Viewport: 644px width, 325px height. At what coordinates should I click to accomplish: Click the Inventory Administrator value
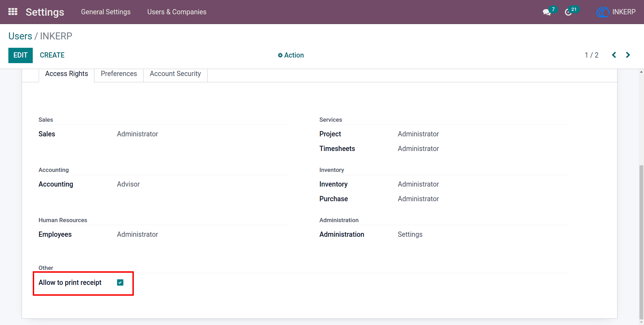[x=419, y=184]
